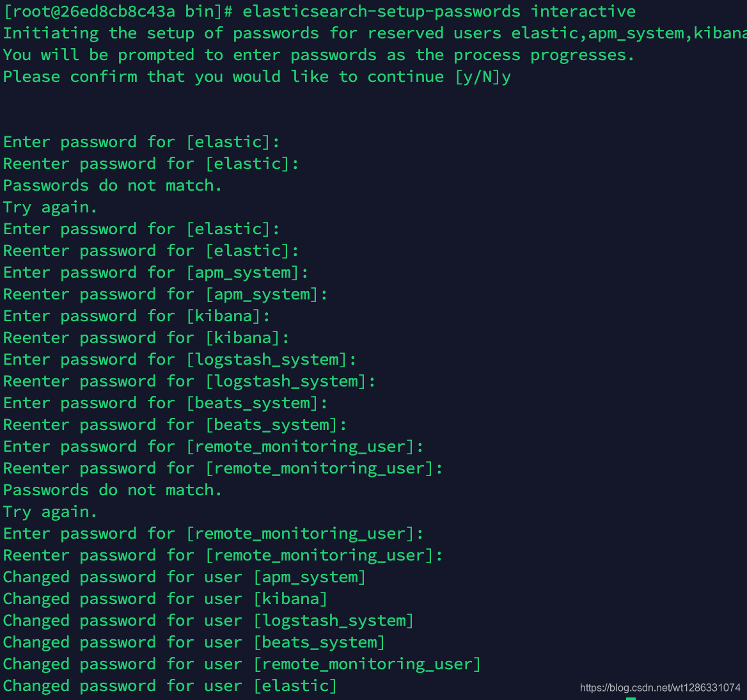Click 'Enter password for [logstash_system]' prompt

tap(180, 360)
